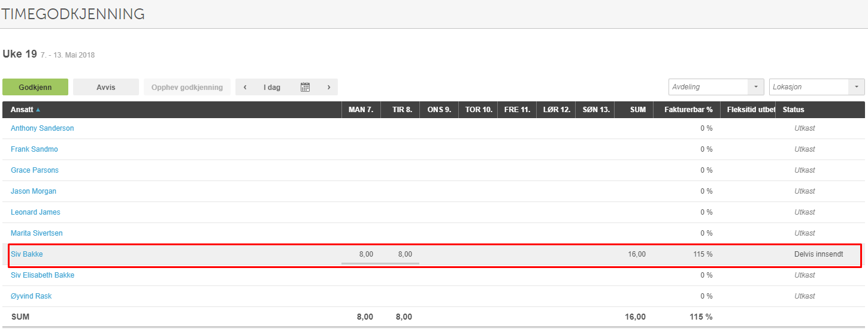Expand the Lokasjon dropdown arrow
The height and width of the screenshot is (331, 868).
[x=856, y=87]
